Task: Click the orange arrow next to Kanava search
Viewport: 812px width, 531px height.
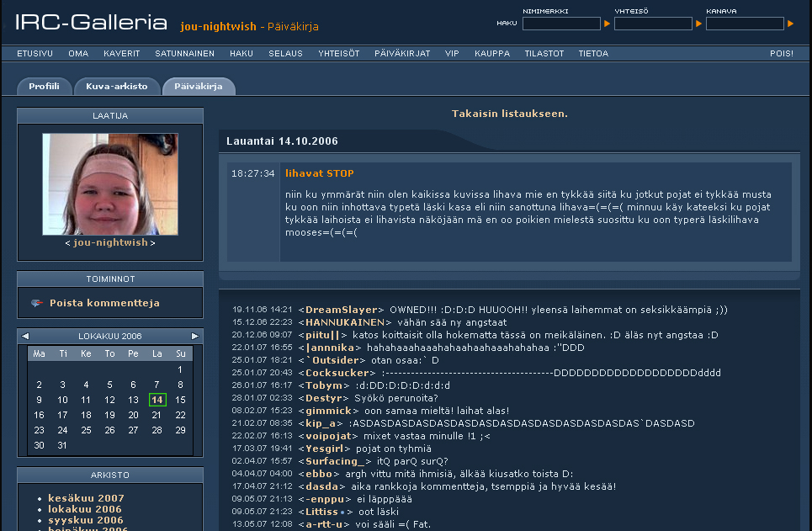Action: tap(790, 24)
